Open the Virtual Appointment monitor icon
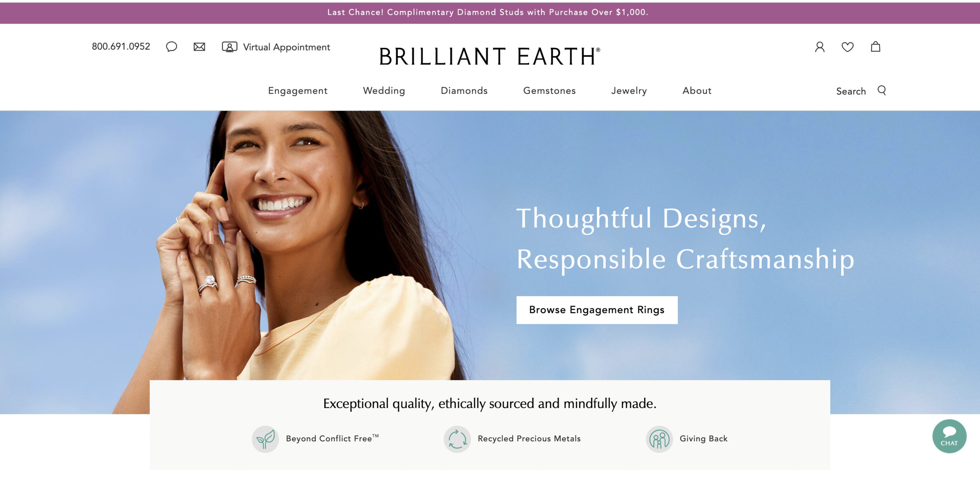The width and height of the screenshot is (980, 491). 229,47
